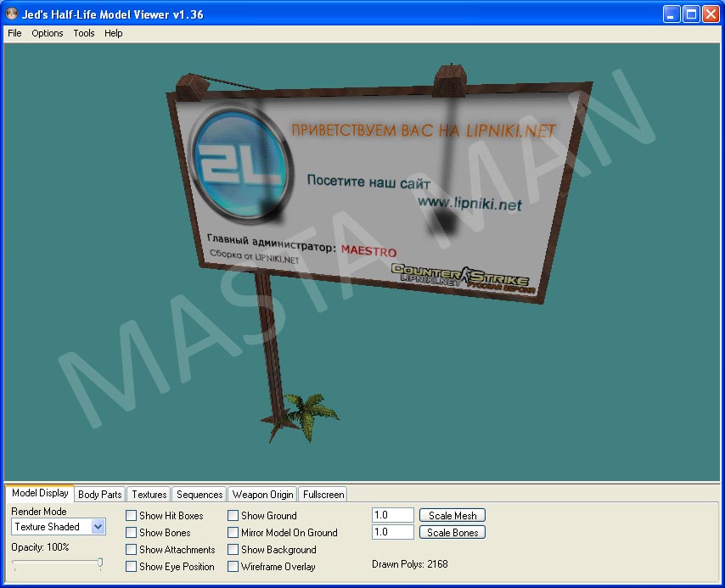The width and height of the screenshot is (725, 588).
Task: Enable Show Background checkbox
Action: pos(233,550)
